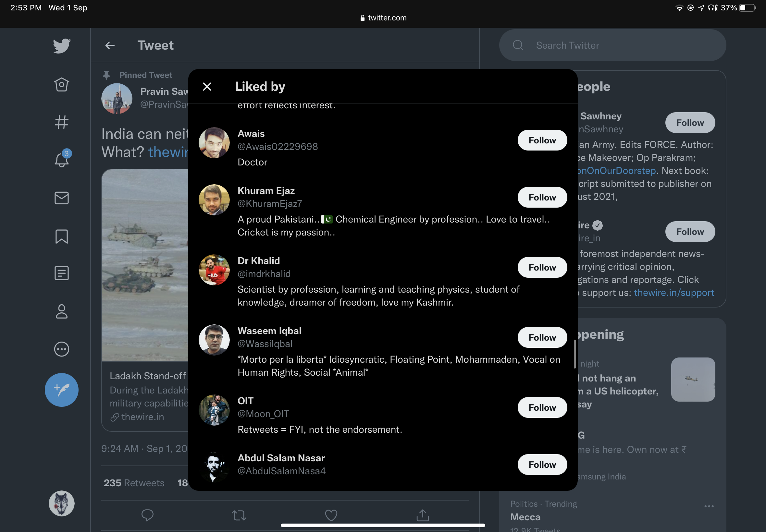Open the thewire link in the tweet text
The height and width of the screenshot is (532, 766).
tap(168, 152)
